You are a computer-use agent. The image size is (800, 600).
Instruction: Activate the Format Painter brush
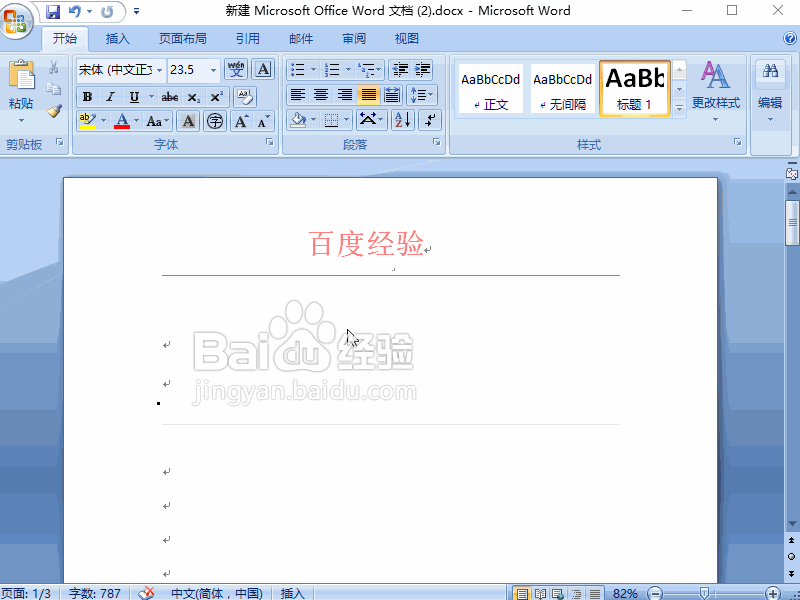(x=54, y=111)
